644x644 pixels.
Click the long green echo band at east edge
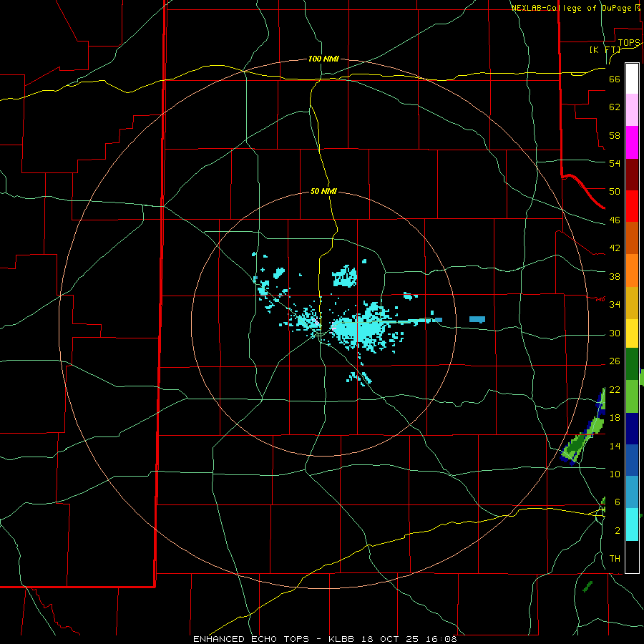point(584,439)
